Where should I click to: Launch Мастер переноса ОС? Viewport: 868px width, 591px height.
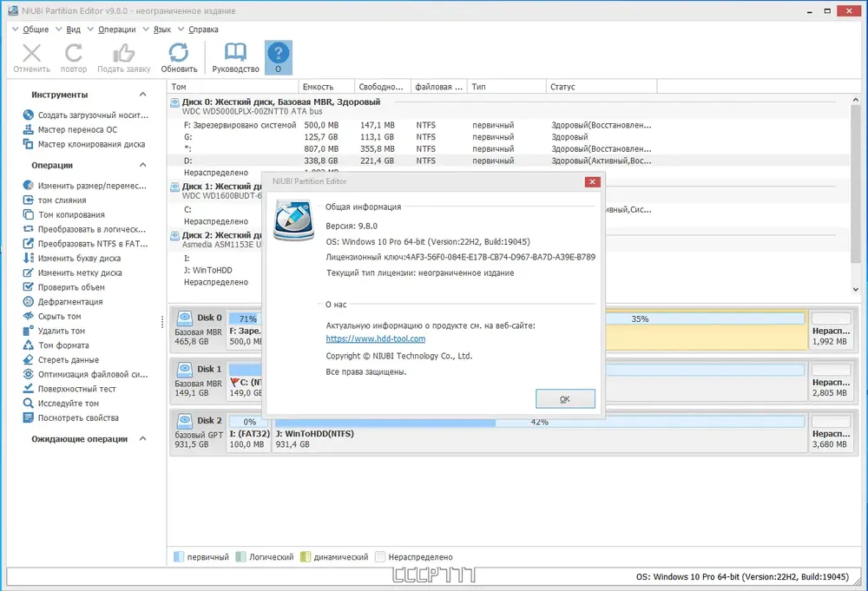click(70, 129)
